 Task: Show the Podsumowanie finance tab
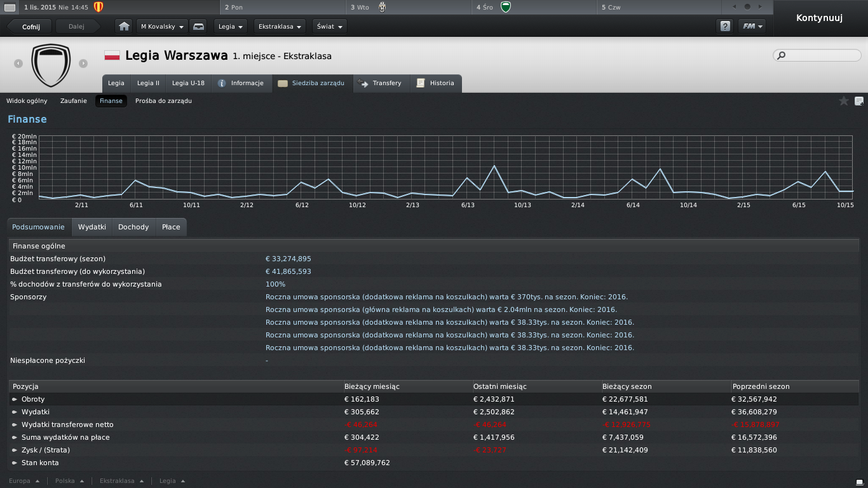pos(39,227)
